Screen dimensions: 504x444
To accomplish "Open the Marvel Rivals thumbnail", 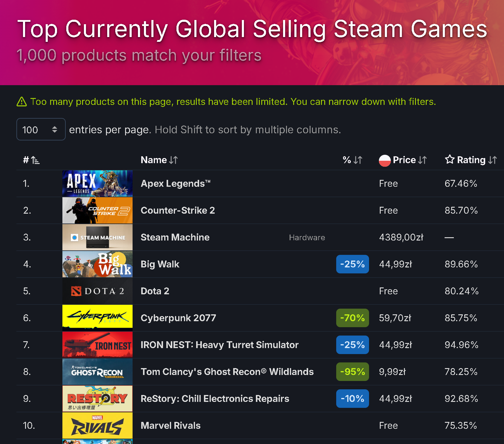I will tap(97, 425).
